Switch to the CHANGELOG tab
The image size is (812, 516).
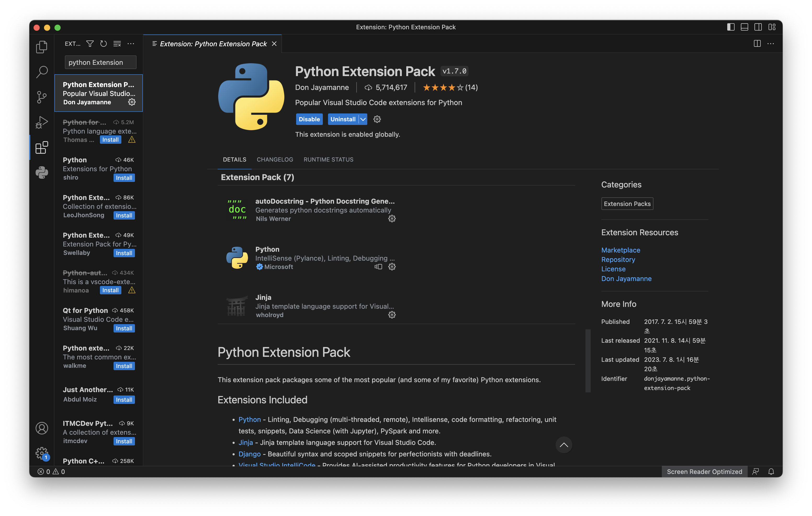[x=274, y=159]
